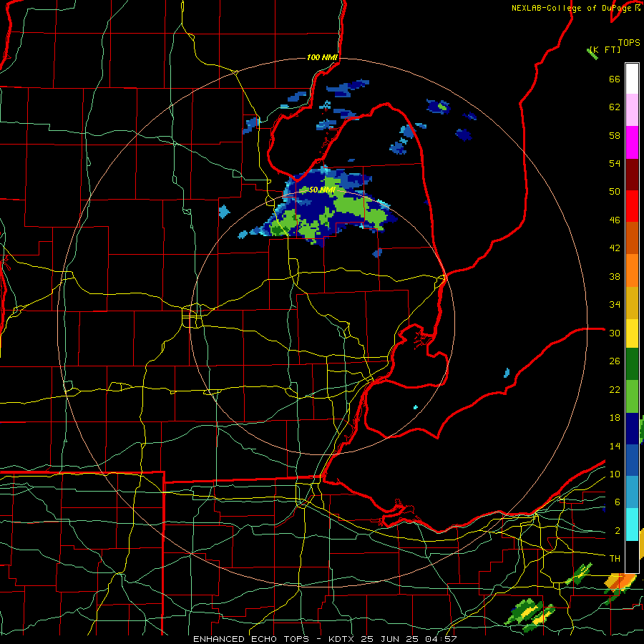Click the legend value 38
Screen dimensions: 644x644
[615, 276]
